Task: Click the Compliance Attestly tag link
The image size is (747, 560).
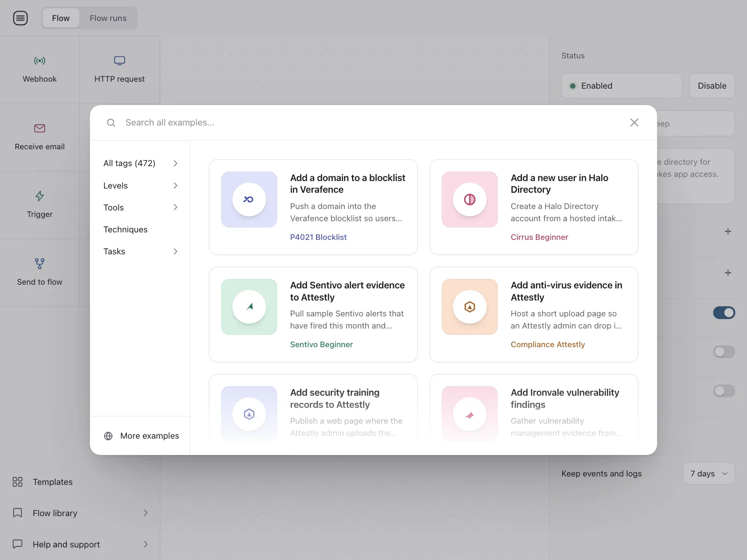Action: click(x=548, y=344)
